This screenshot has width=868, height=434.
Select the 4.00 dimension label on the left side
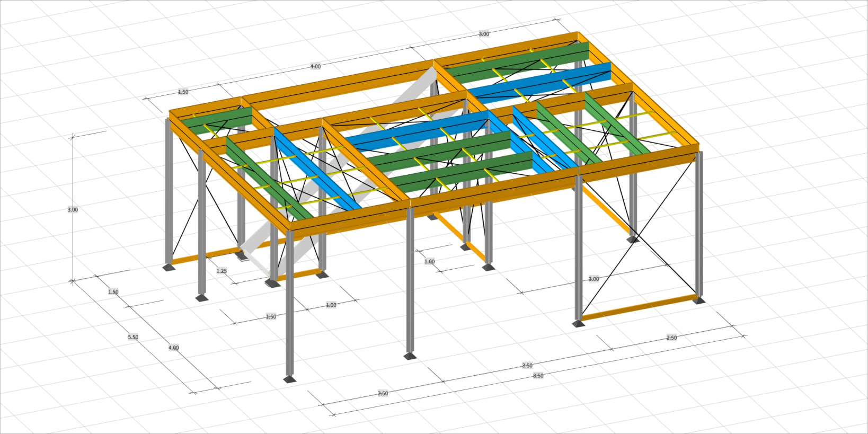(x=174, y=348)
